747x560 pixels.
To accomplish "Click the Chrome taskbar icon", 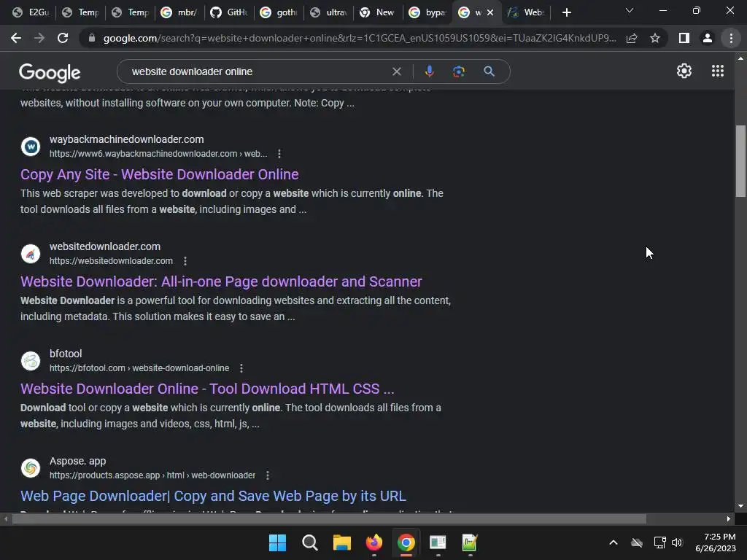I will point(406,542).
